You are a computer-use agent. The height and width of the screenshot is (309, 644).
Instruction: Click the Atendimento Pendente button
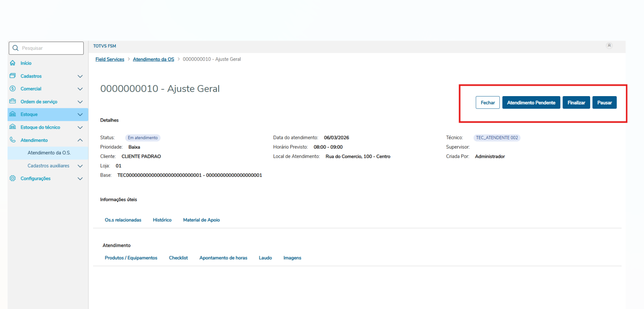click(531, 103)
